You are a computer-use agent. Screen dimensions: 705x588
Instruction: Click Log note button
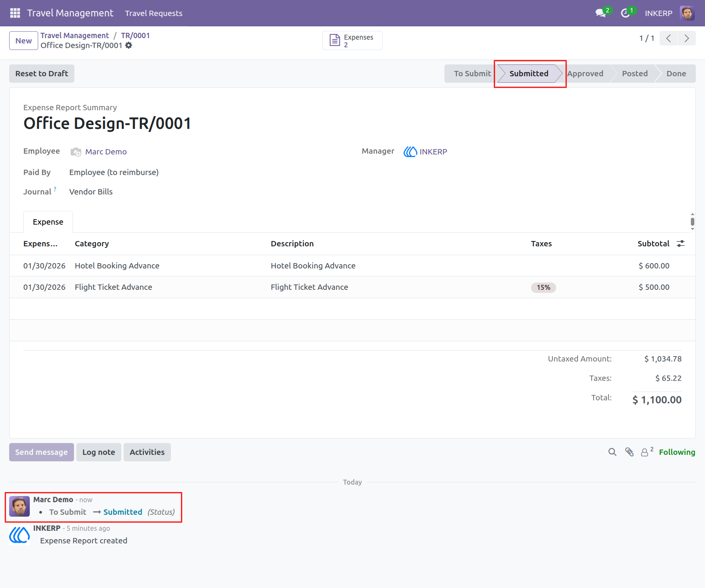99,452
